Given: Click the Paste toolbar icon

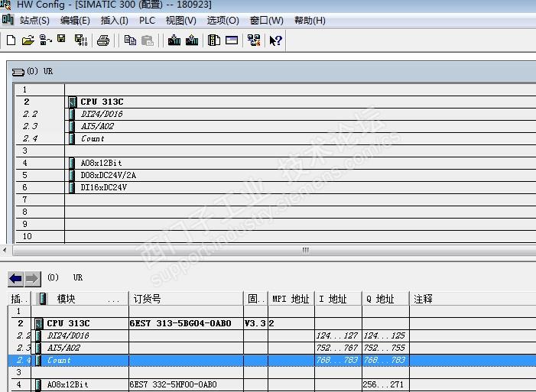Looking at the screenshot, I should click(x=148, y=40).
